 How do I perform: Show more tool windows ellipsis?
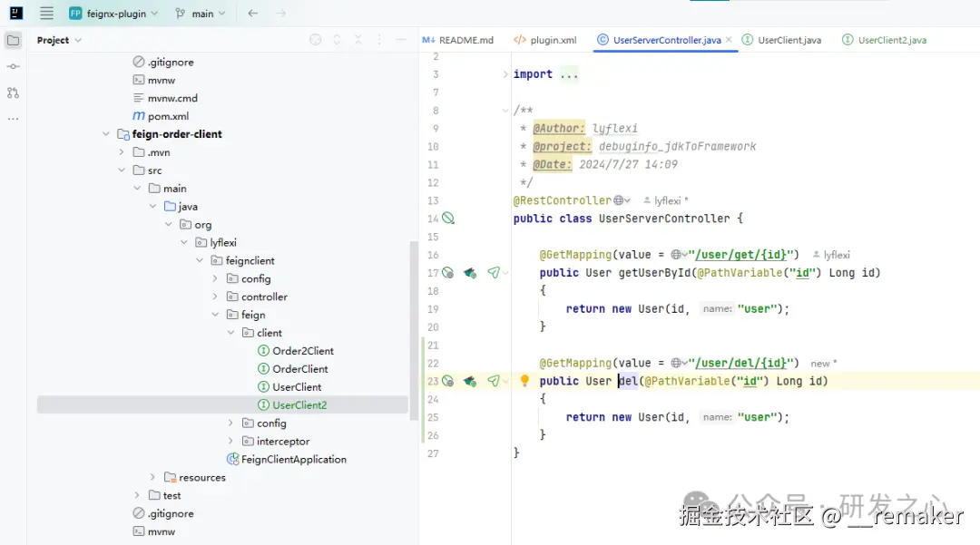point(13,119)
